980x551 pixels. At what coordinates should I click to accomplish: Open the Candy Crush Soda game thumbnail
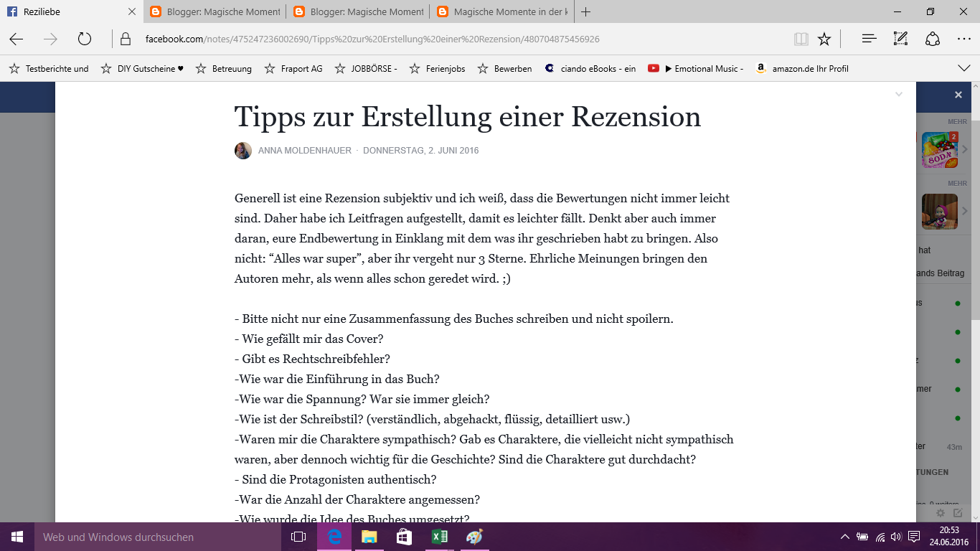pos(940,149)
